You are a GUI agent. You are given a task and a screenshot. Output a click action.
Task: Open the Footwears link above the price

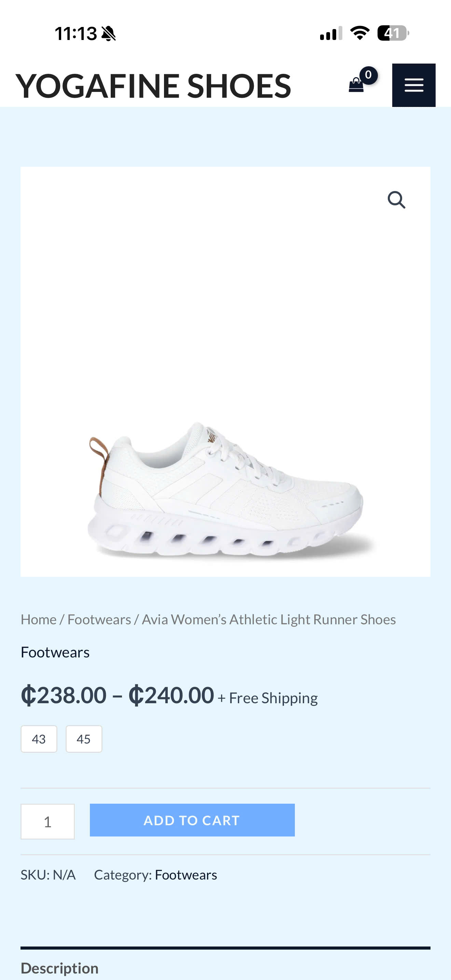click(55, 652)
